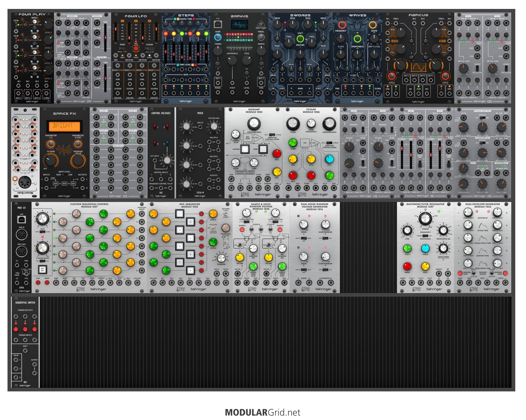Click the waveform display on Brains
The image size is (526, 420).
[239, 25]
